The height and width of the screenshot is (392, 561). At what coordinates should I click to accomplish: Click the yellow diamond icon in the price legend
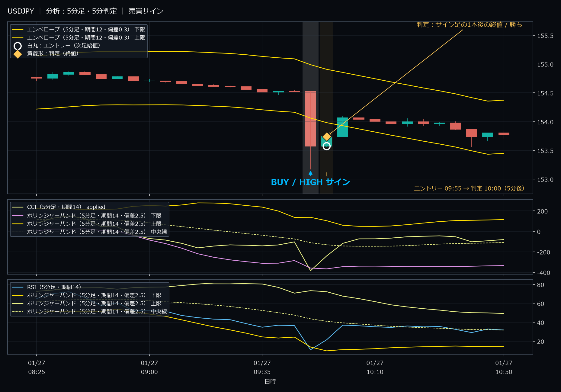(18, 54)
